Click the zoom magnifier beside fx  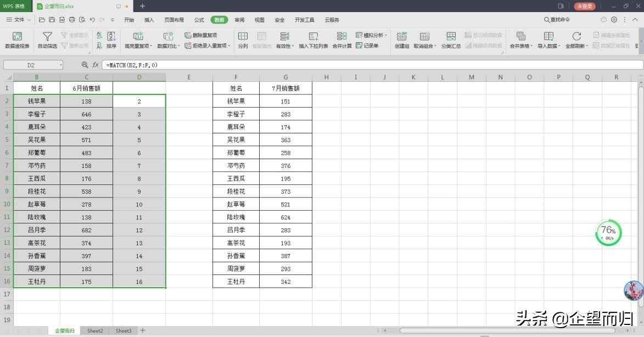pos(85,65)
